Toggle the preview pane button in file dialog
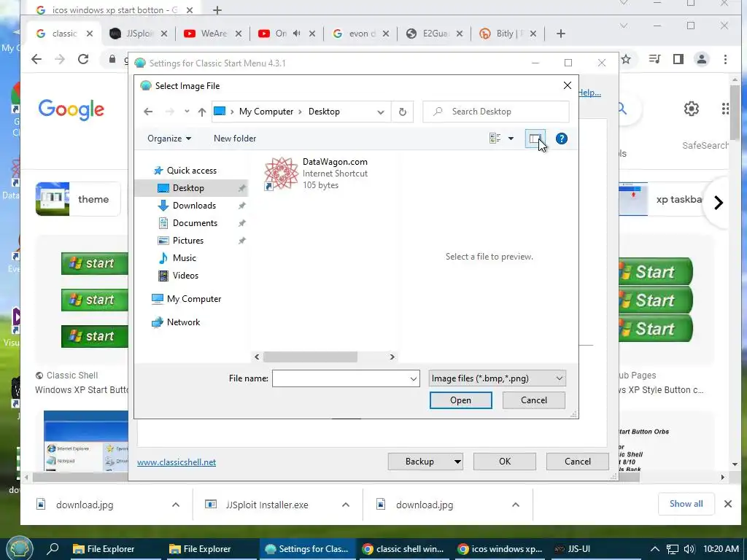The width and height of the screenshot is (747, 560). pos(535,139)
